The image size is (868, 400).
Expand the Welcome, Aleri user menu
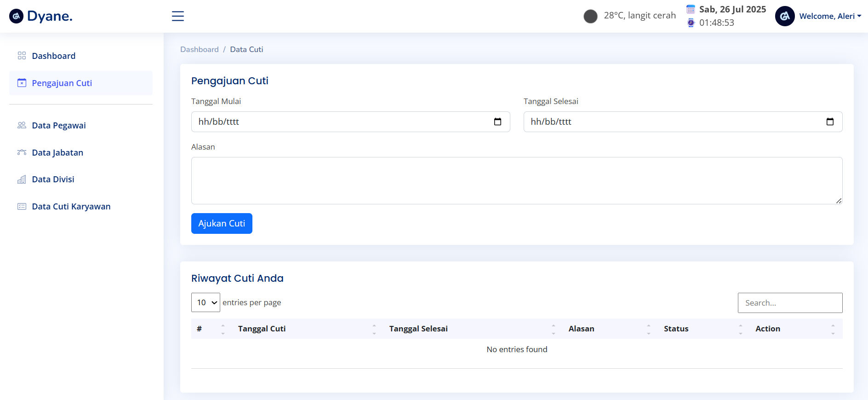pos(830,16)
